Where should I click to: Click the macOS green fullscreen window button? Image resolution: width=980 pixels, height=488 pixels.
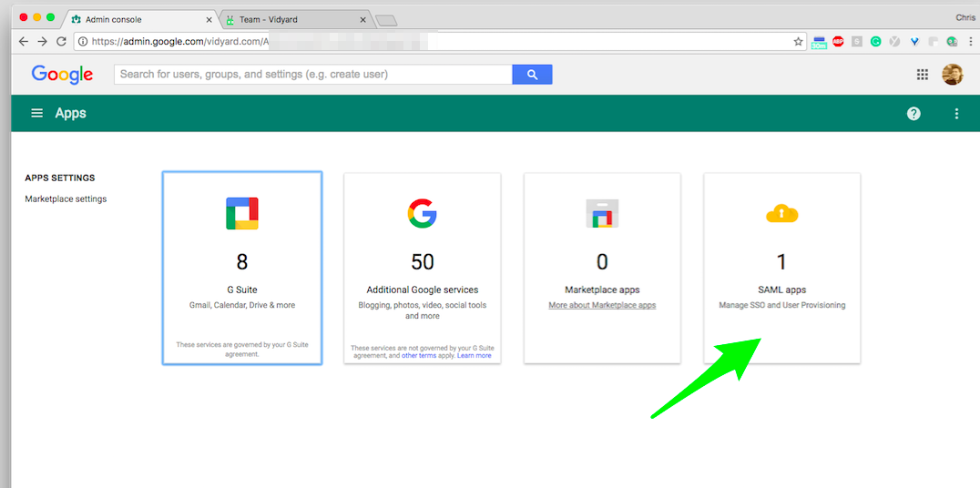tap(51, 17)
